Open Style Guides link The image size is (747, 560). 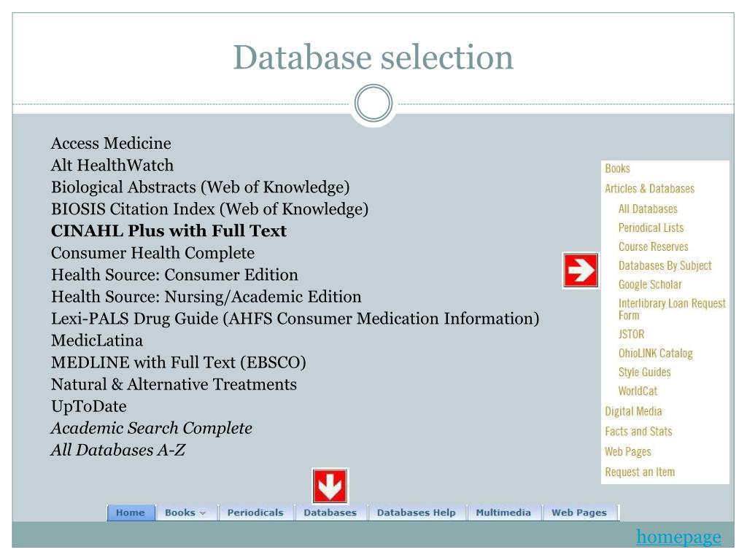coord(645,372)
